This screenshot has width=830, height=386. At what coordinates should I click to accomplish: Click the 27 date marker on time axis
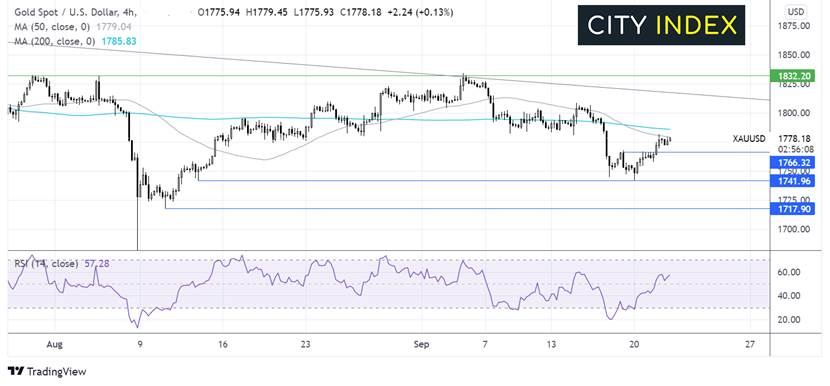click(749, 345)
